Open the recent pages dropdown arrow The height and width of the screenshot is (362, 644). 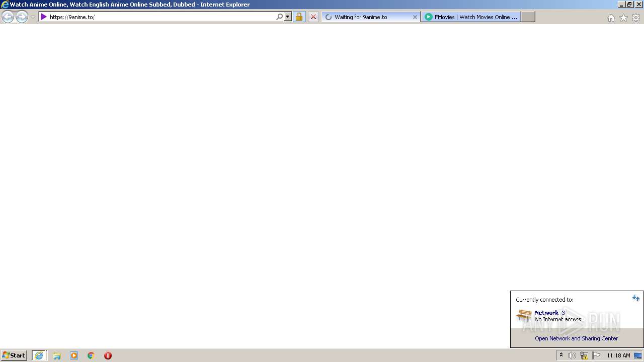33,17
